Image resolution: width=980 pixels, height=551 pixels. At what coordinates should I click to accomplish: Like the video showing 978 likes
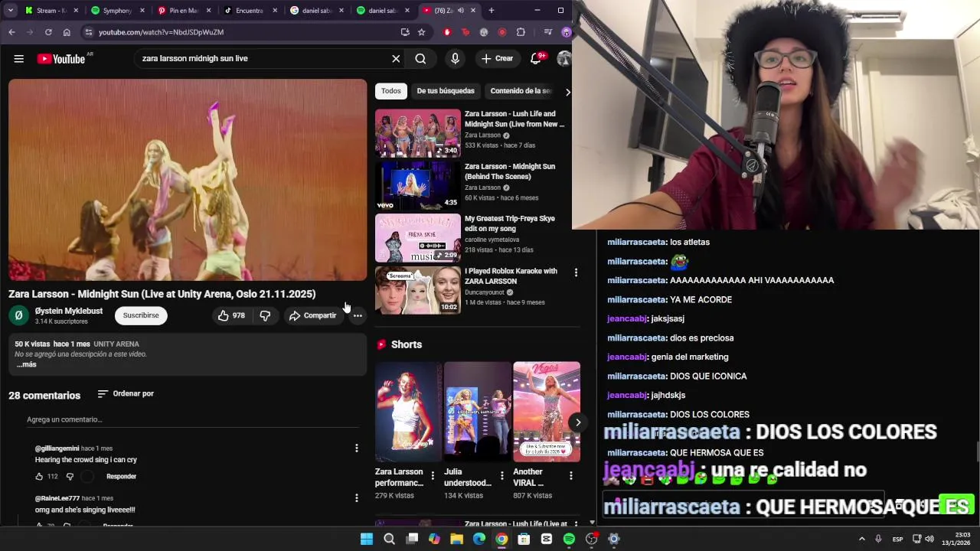pyautogui.click(x=231, y=315)
